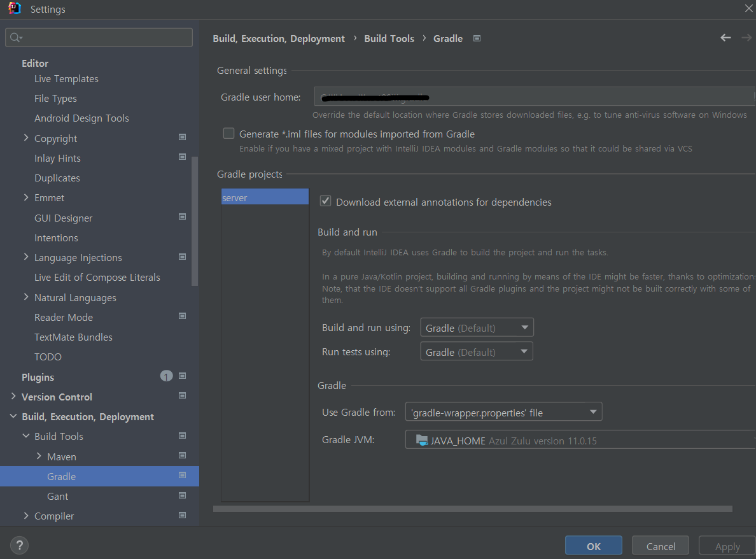Collapse Build, Execution, Deployment section
Image resolution: width=756 pixels, height=559 pixels.
(x=13, y=416)
